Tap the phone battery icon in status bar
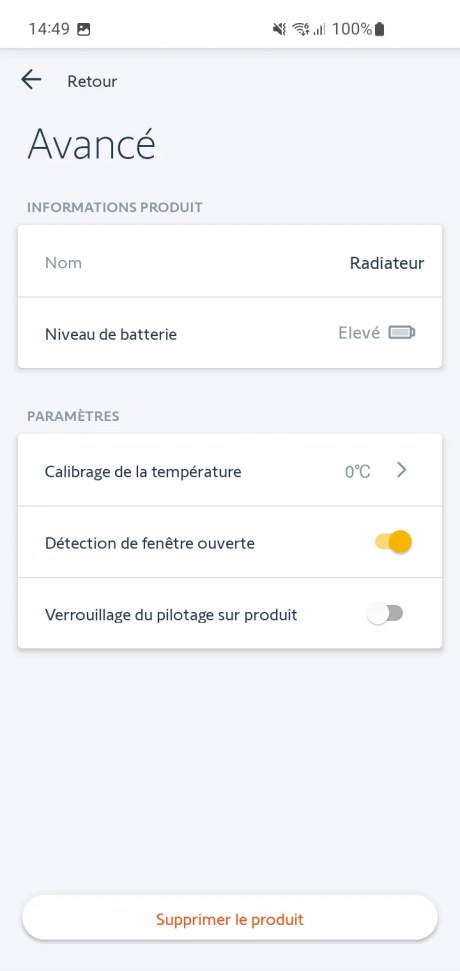 [380, 29]
